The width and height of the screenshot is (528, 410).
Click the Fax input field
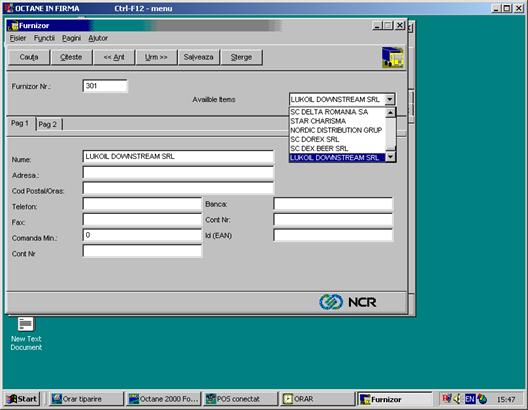coord(142,219)
